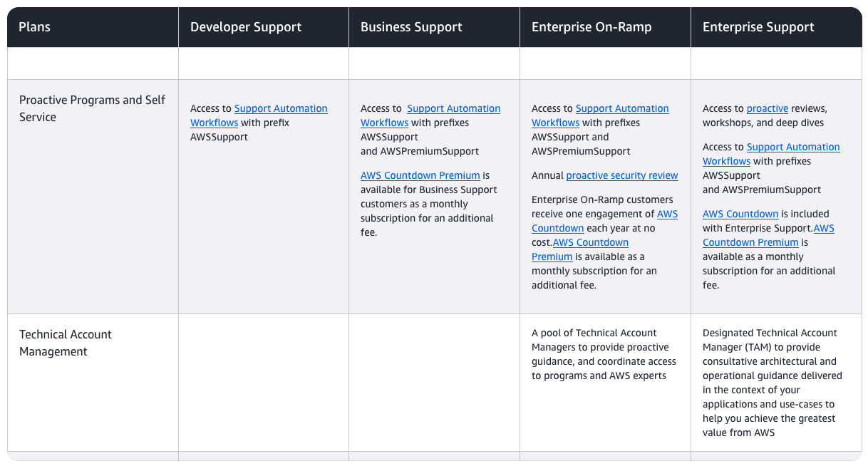Click the proactive reviews link in Enterprise Support
The height and width of the screenshot is (466, 868).
click(767, 109)
